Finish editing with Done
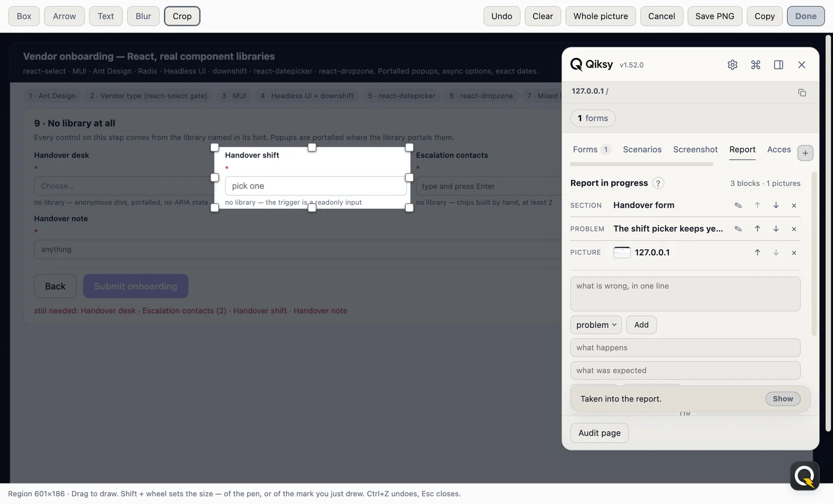Image resolution: width=833 pixels, height=504 pixels. [805, 16]
